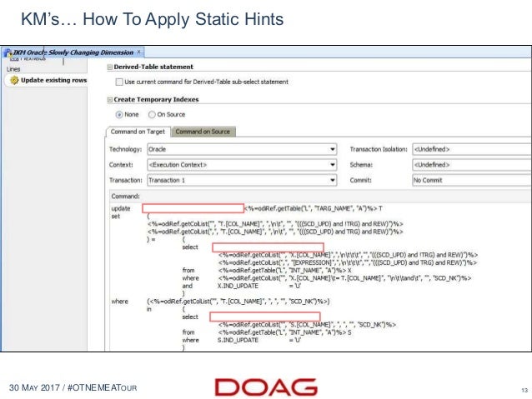Screen dimensions: 532x399
Task: Click the Transaction Isolation: label
Action: click(x=379, y=149)
